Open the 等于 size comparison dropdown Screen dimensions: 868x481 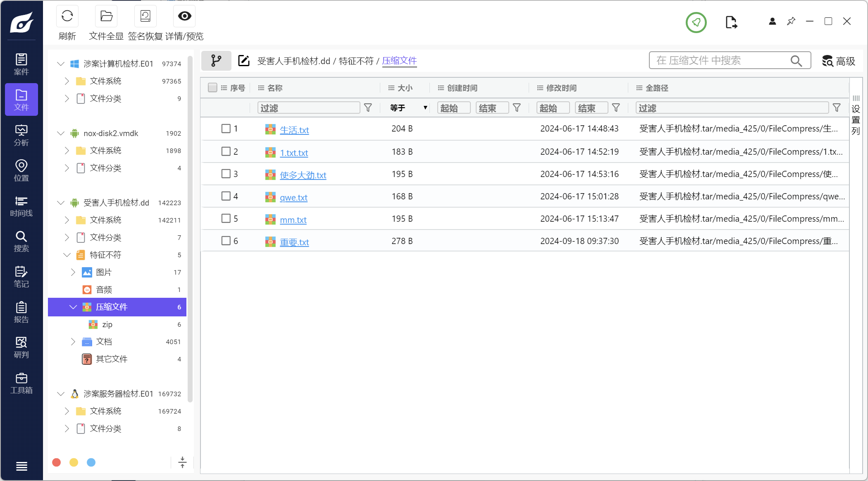[408, 108]
